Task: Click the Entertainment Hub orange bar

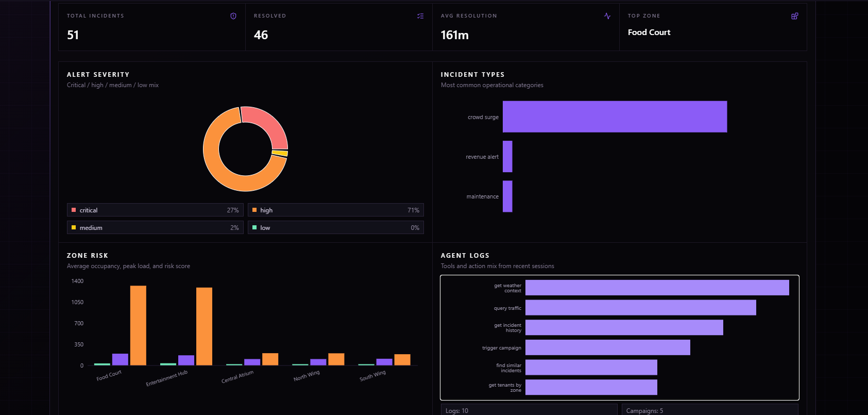Action: point(204,326)
